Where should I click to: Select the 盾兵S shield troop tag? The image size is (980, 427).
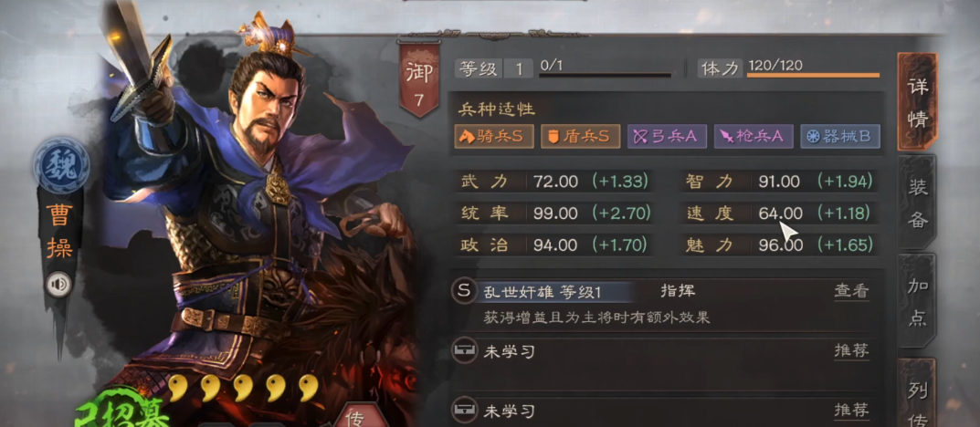point(581,137)
